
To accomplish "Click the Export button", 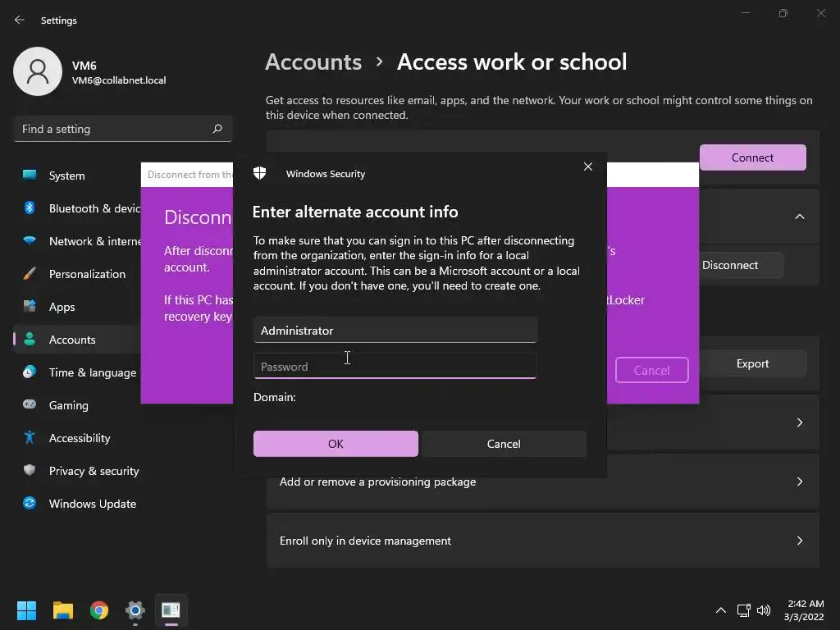I will [753, 363].
